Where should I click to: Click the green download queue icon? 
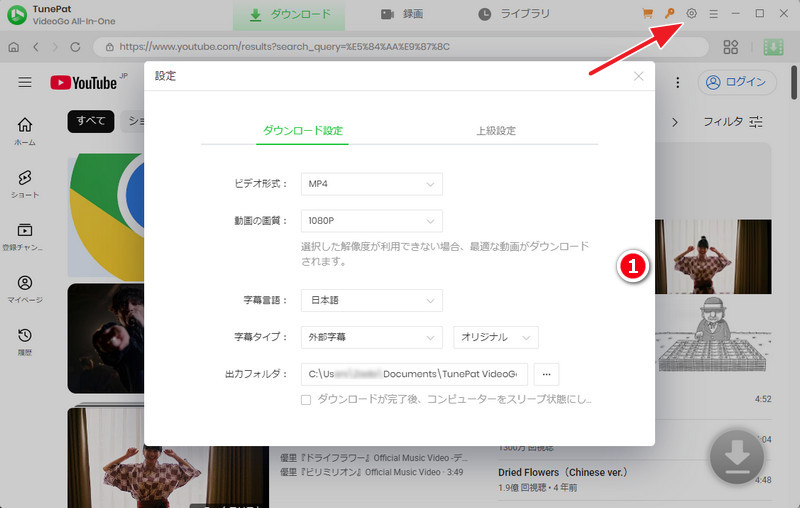pos(773,47)
